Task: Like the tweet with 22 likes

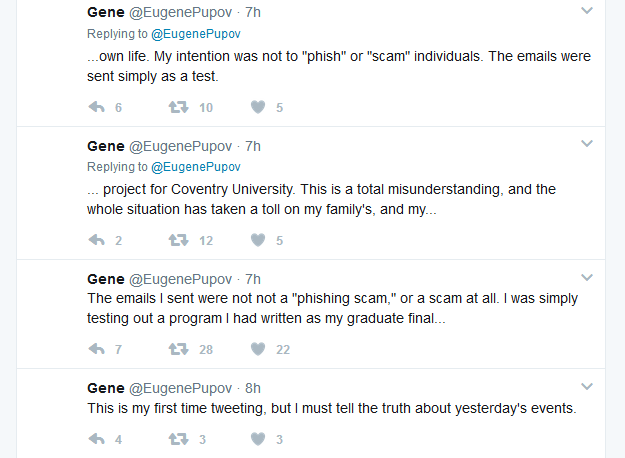Action: [258, 349]
